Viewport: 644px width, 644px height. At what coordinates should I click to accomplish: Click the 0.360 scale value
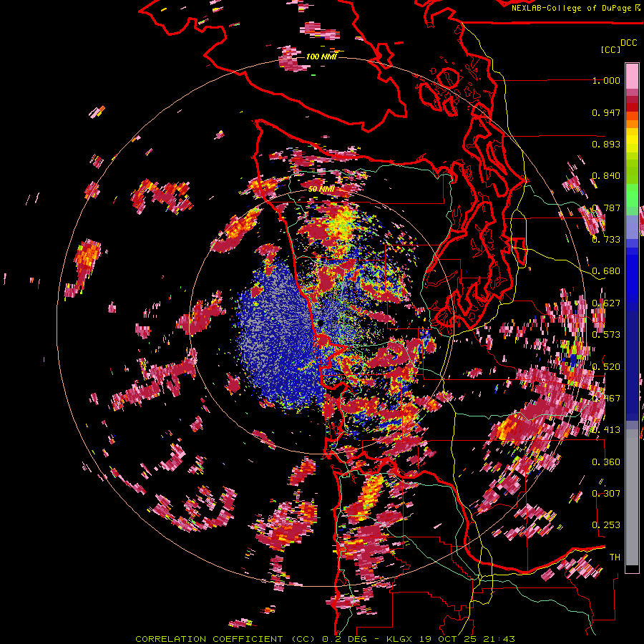point(606,462)
